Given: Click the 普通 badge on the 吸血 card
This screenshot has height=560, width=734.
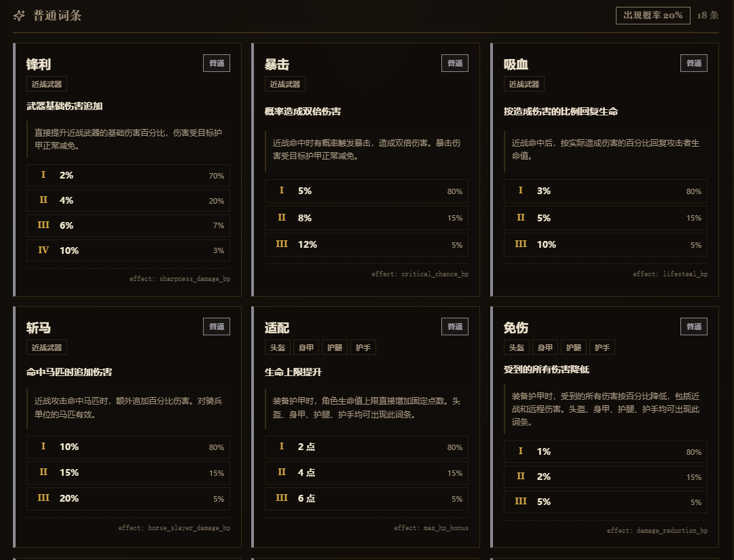Looking at the screenshot, I should click(x=694, y=63).
